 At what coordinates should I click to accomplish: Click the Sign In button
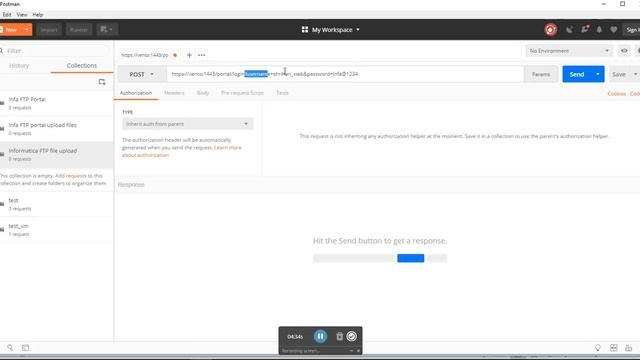pyautogui.click(x=631, y=29)
